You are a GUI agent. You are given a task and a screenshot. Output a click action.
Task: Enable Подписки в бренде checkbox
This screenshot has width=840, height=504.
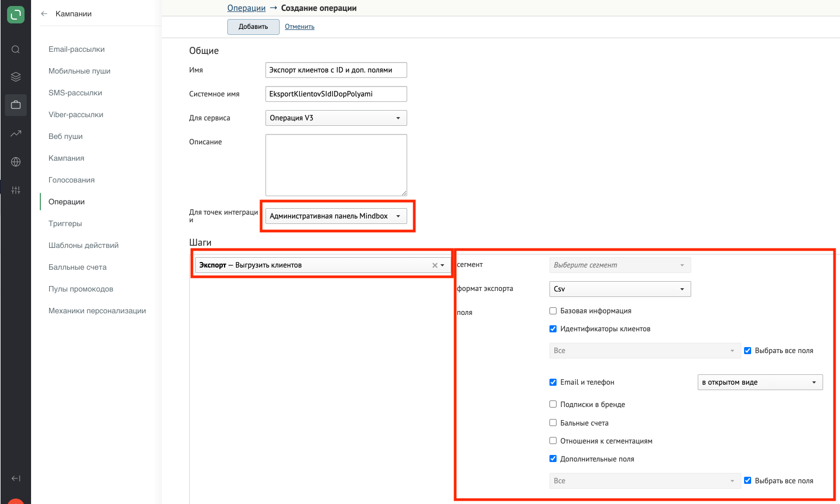point(553,404)
